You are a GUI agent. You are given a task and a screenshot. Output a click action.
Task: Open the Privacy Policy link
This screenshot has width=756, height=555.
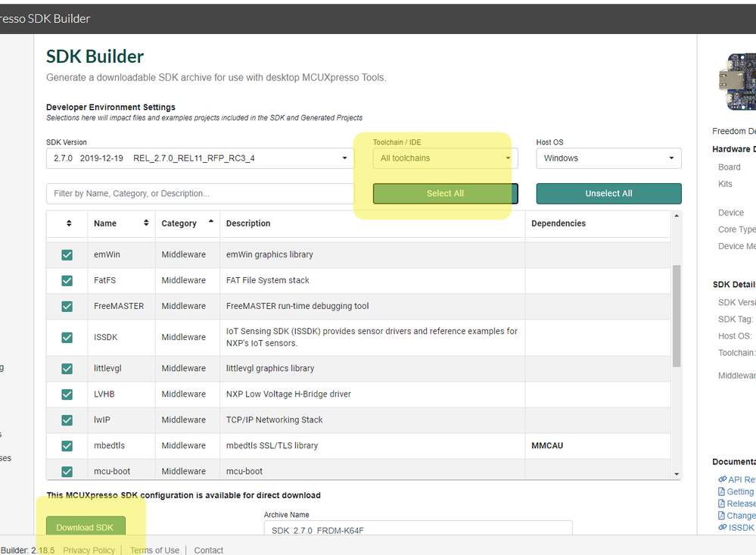(x=89, y=550)
